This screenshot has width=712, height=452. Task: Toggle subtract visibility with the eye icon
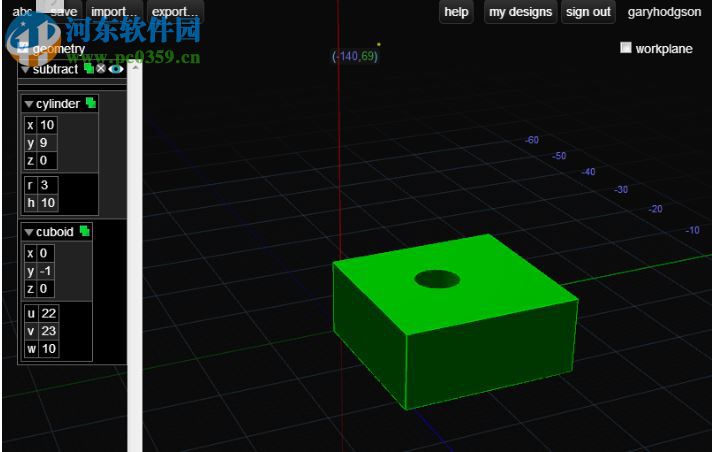(116, 69)
